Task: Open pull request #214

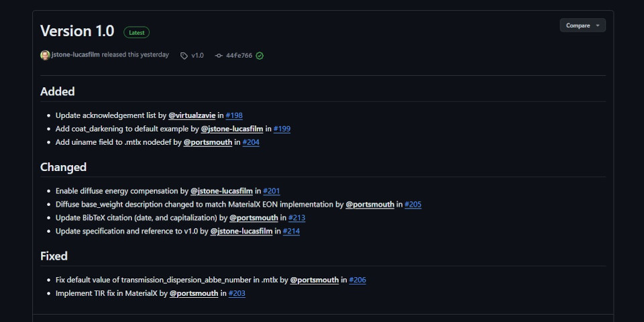Action: coord(291,231)
